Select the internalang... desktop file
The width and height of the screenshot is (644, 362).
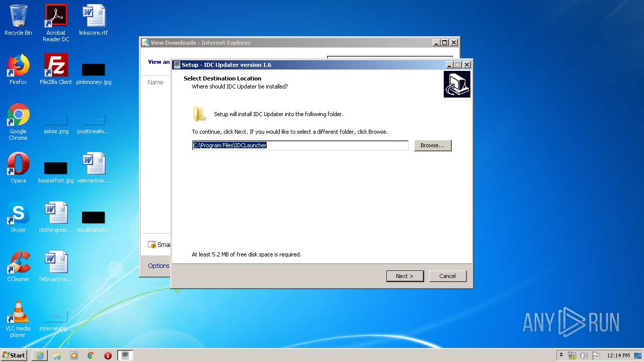[56, 321]
